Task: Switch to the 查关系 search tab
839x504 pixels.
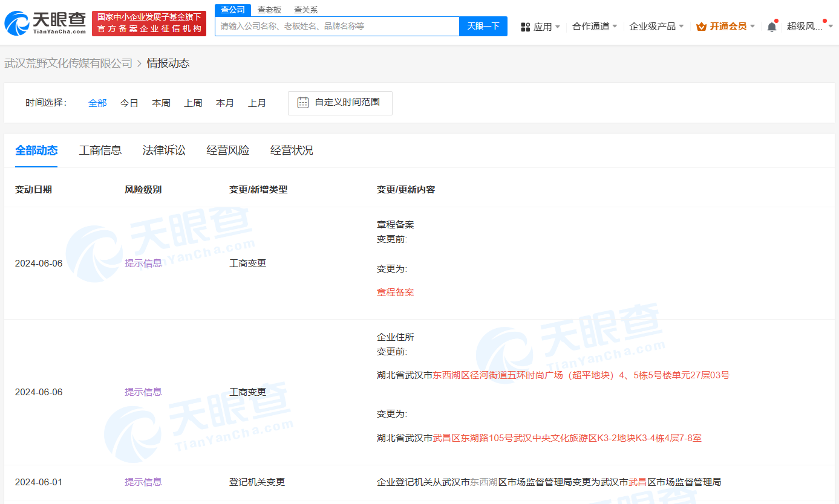Action: click(x=305, y=10)
